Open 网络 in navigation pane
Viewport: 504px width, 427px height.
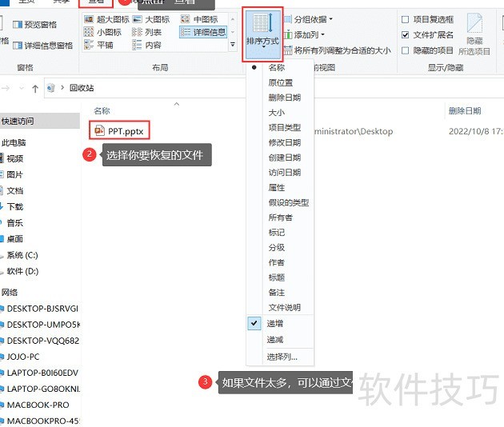pos(10,293)
